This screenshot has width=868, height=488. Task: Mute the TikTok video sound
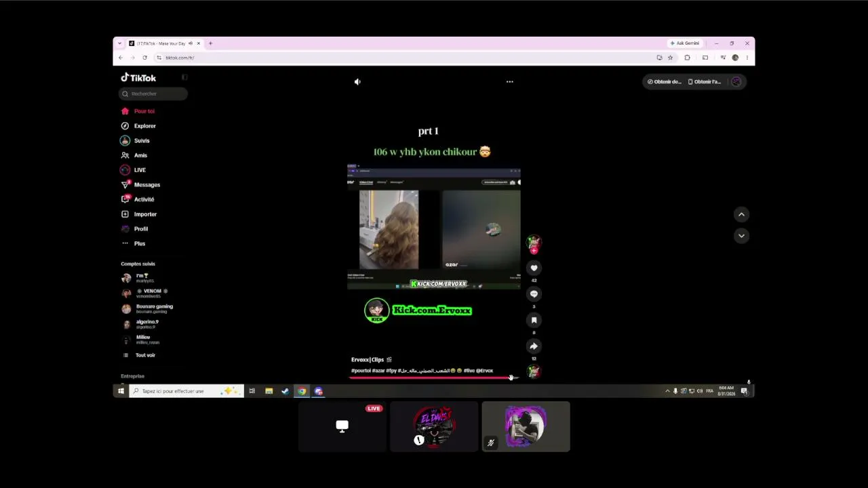coord(357,82)
